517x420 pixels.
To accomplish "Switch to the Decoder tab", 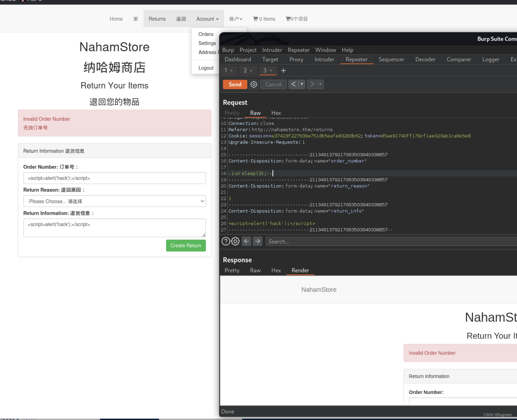I will (x=425, y=59).
